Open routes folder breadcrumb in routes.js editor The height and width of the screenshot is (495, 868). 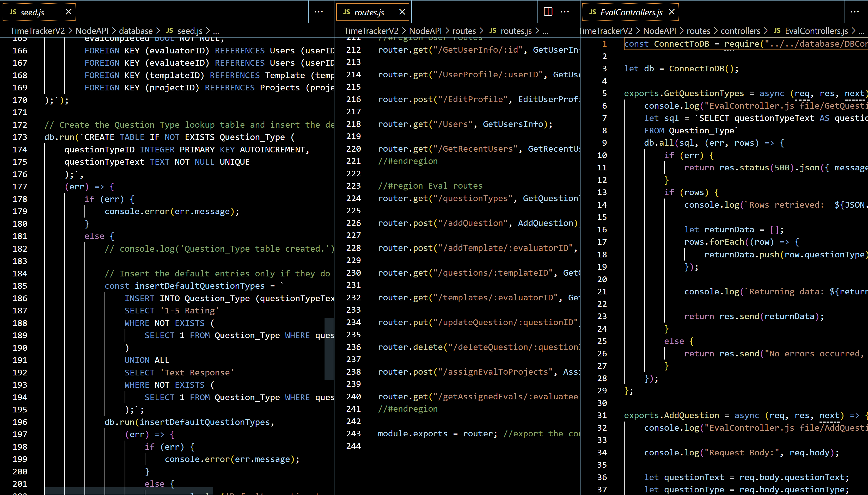(x=464, y=31)
